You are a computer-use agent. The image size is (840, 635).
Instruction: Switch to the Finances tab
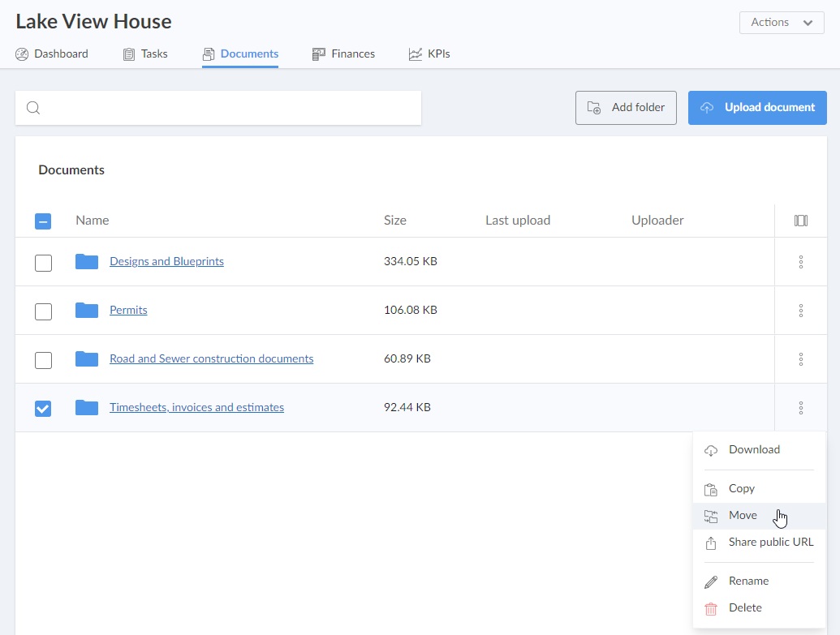(x=344, y=54)
